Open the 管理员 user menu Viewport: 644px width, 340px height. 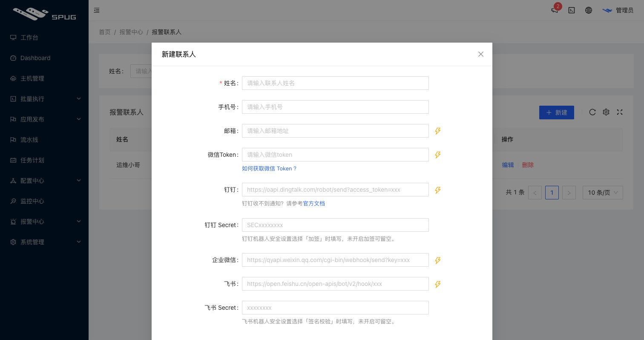pyautogui.click(x=618, y=10)
